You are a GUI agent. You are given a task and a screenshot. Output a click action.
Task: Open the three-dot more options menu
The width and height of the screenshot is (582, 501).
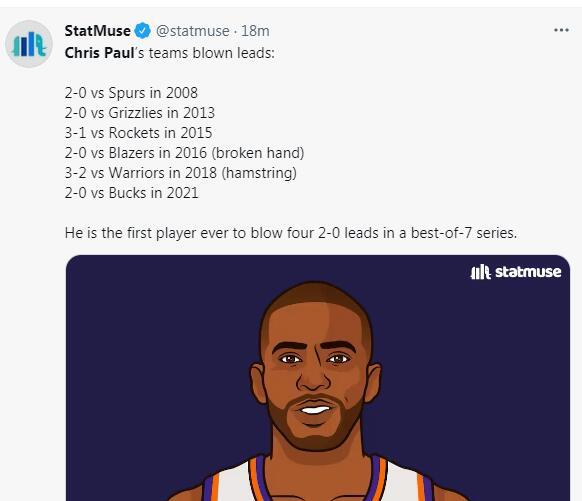561,30
